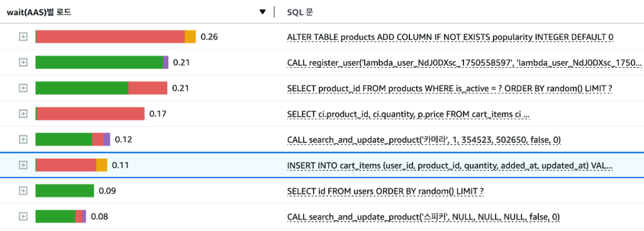Click the 0.11 load value
The width and height of the screenshot is (644, 231).
(120, 166)
